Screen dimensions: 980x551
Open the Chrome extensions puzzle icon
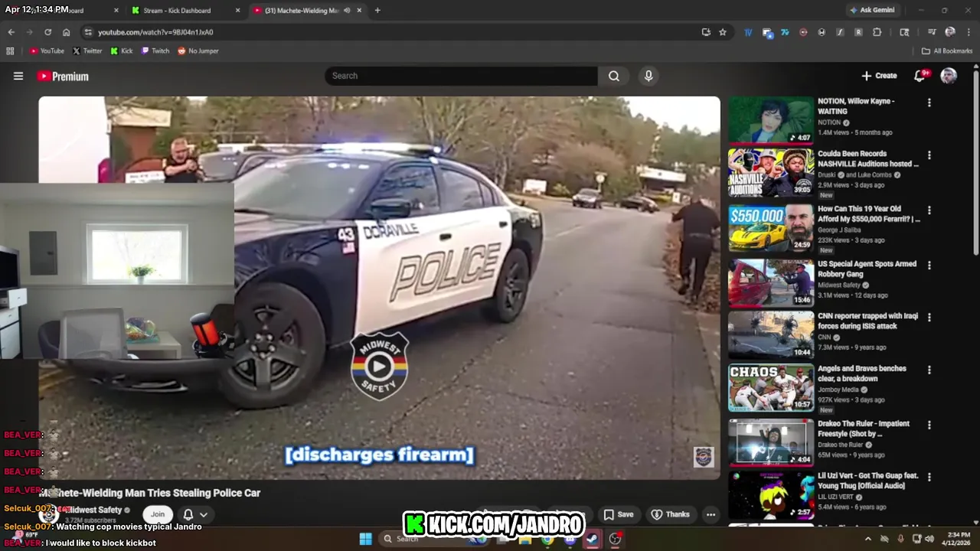point(877,32)
